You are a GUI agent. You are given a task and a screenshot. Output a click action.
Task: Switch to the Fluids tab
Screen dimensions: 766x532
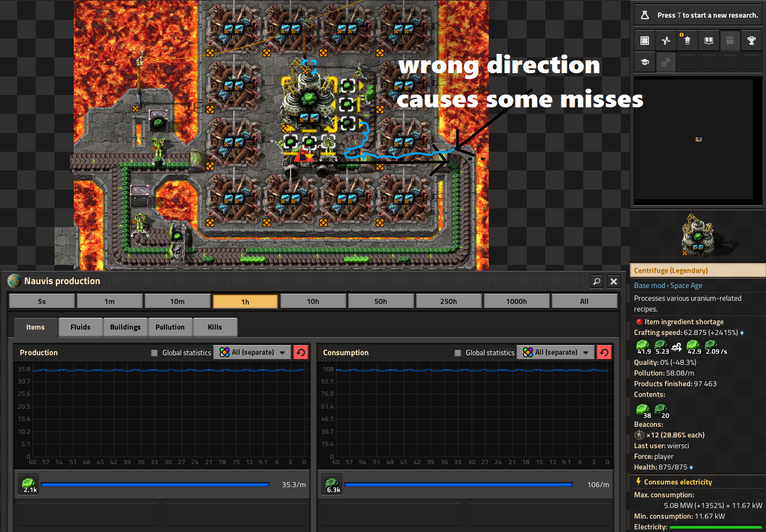click(x=81, y=327)
